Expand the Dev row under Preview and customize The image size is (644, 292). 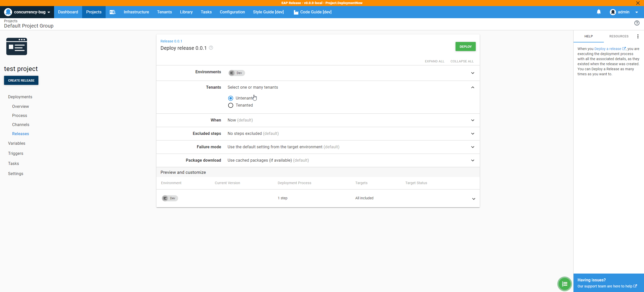474,199
